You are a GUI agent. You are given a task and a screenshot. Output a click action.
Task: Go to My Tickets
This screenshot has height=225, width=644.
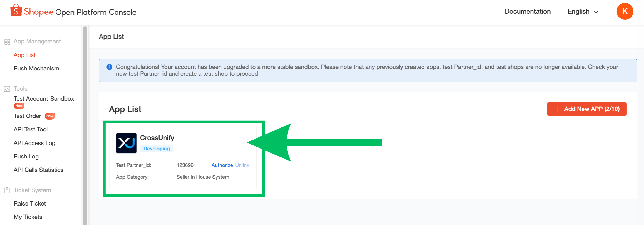(x=28, y=217)
